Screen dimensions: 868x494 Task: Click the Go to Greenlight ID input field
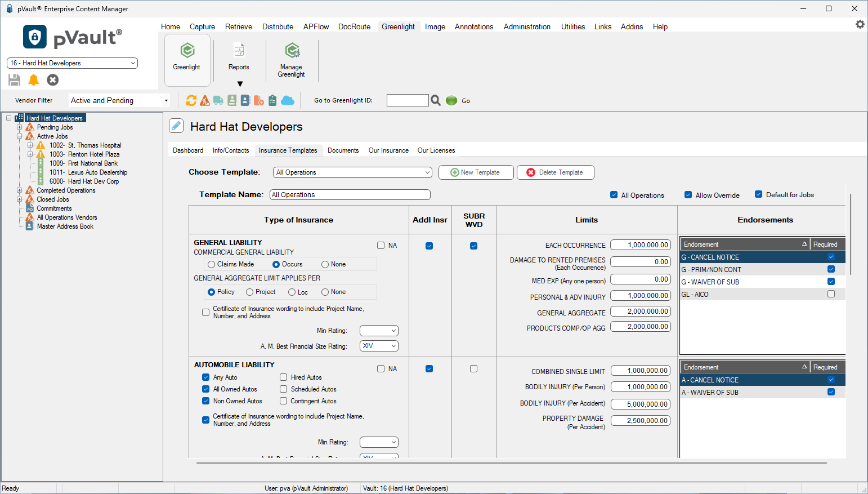click(408, 100)
